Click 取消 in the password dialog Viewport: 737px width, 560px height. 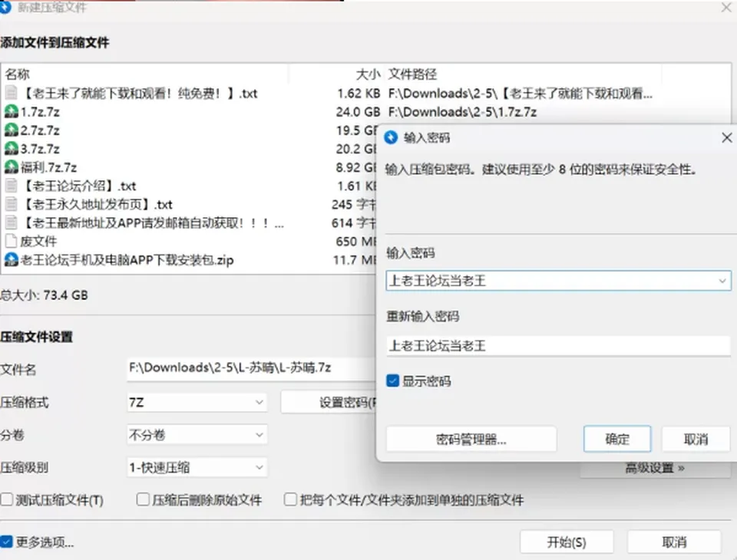[x=696, y=440]
